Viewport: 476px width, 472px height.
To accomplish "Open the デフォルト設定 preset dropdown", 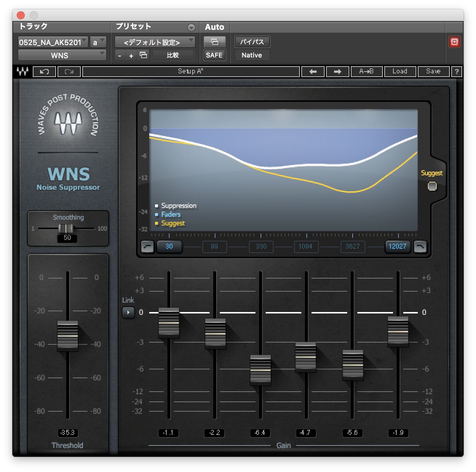I will point(155,42).
